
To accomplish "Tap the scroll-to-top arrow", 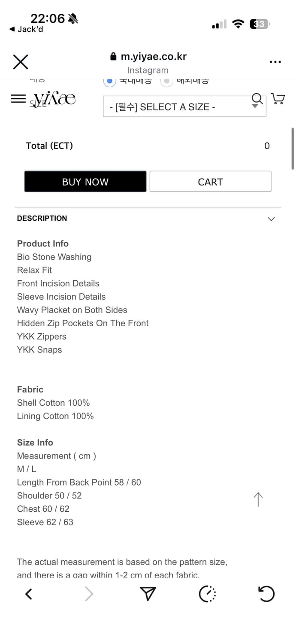I will click(258, 499).
